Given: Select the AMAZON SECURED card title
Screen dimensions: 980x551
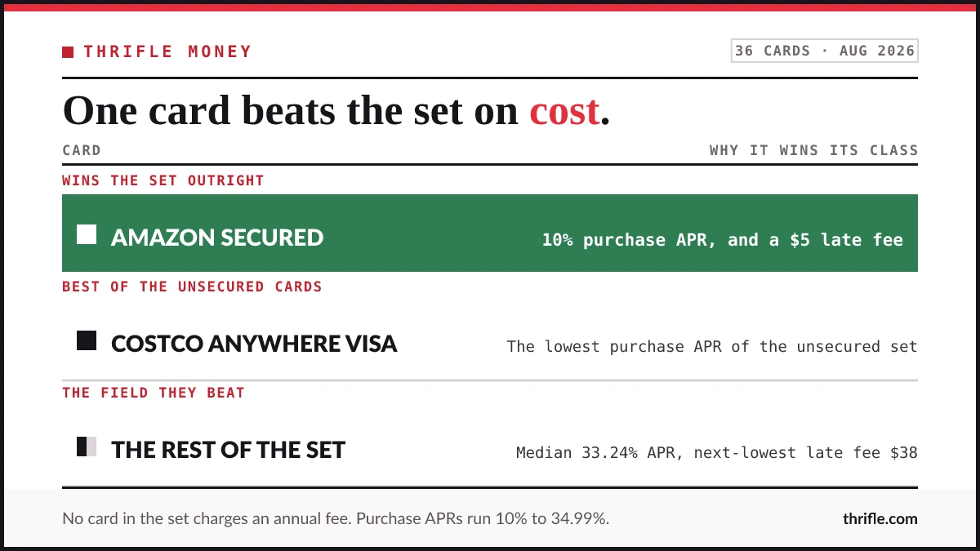Looking at the screenshot, I should coord(217,238).
